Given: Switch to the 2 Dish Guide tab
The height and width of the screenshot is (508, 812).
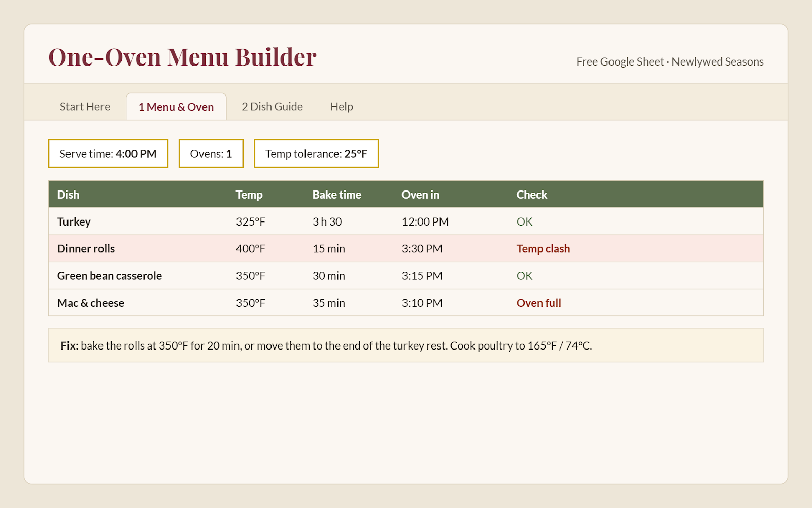Looking at the screenshot, I should tap(272, 107).
